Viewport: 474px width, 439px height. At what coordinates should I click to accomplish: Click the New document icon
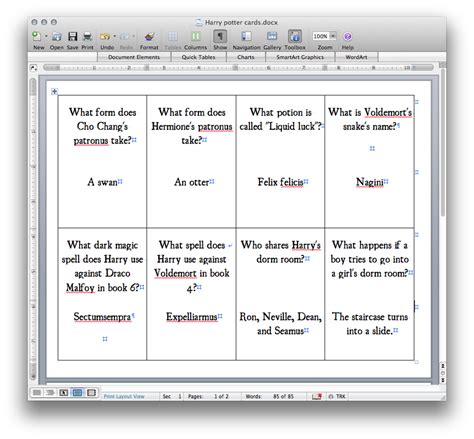coord(36,36)
